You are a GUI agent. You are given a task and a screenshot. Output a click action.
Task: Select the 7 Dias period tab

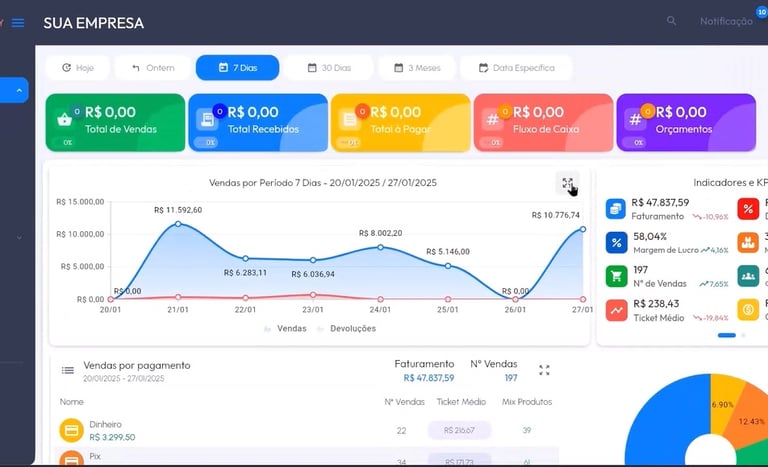click(x=238, y=68)
